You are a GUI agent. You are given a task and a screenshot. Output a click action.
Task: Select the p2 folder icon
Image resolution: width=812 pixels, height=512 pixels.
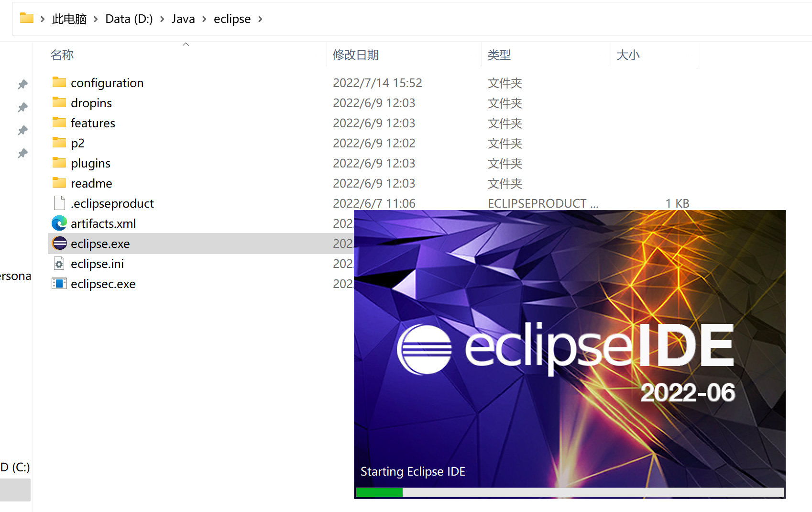pos(59,143)
